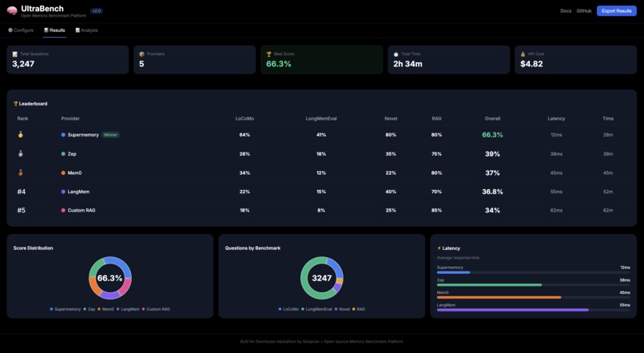644x353 pixels.
Task: Click the Total Time clock icon
Action: 396,54
